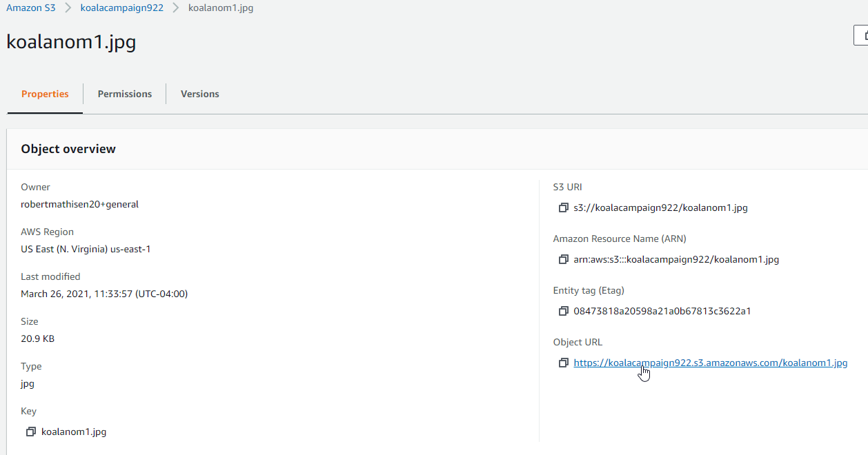This screenshot has width=868, height=455.
Task: Click the koalanom.jpg breadcrumb entry
Action: click(221, 8)
